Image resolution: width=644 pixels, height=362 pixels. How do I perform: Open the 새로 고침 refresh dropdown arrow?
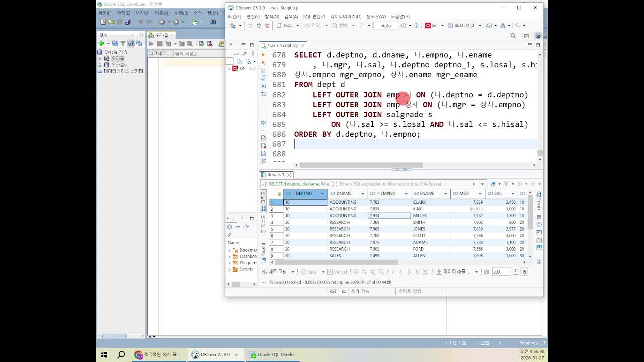[x=293, y=272]
